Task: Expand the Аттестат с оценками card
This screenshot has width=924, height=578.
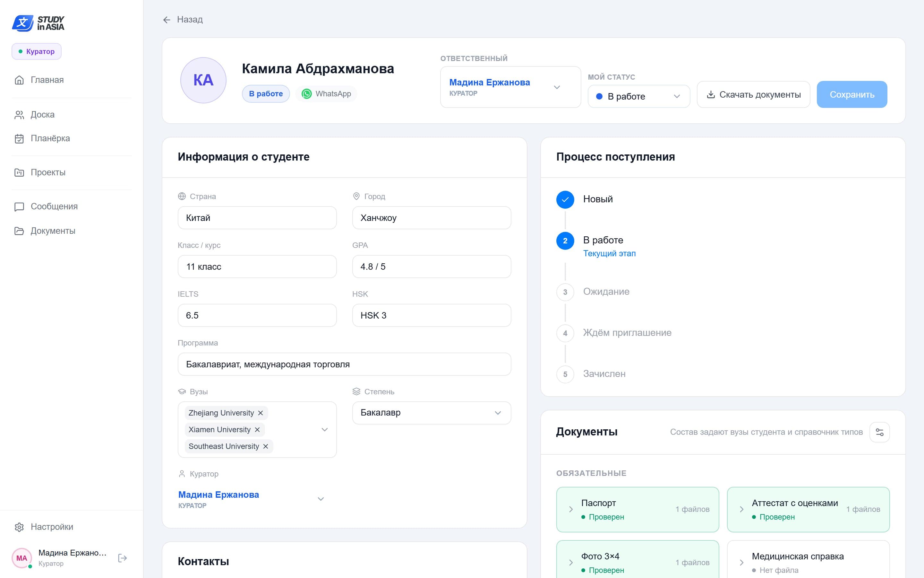Action: (808, 510)
